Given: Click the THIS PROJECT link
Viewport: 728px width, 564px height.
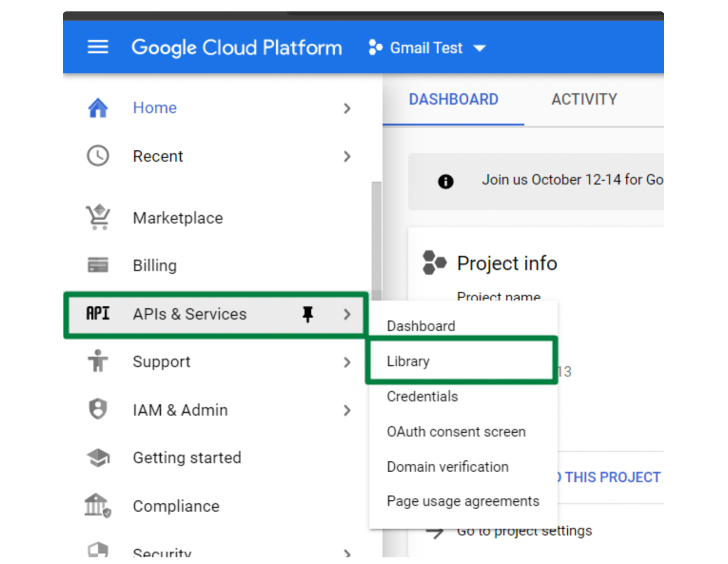Looking at the screenshot, I should (612, 477).
